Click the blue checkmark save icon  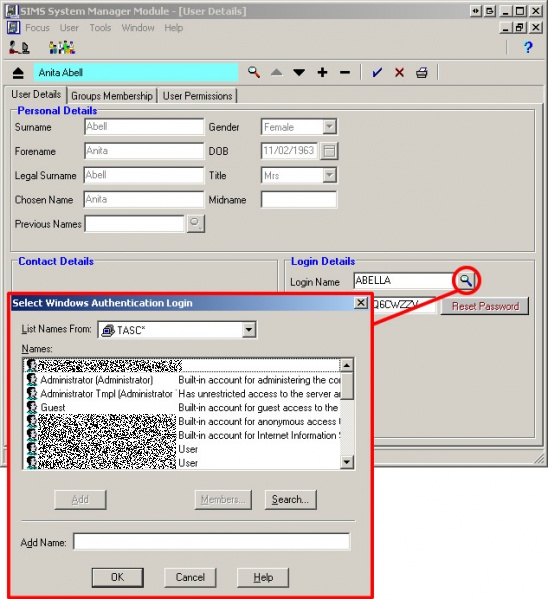pos(377,72)
